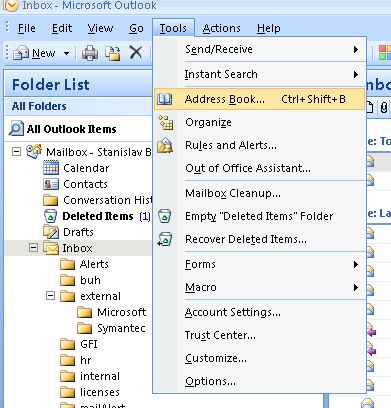Image resolution: width=391 pixels, height=408 pixels.
Task: Select the Microsoft folder
Action: (122, 312)
